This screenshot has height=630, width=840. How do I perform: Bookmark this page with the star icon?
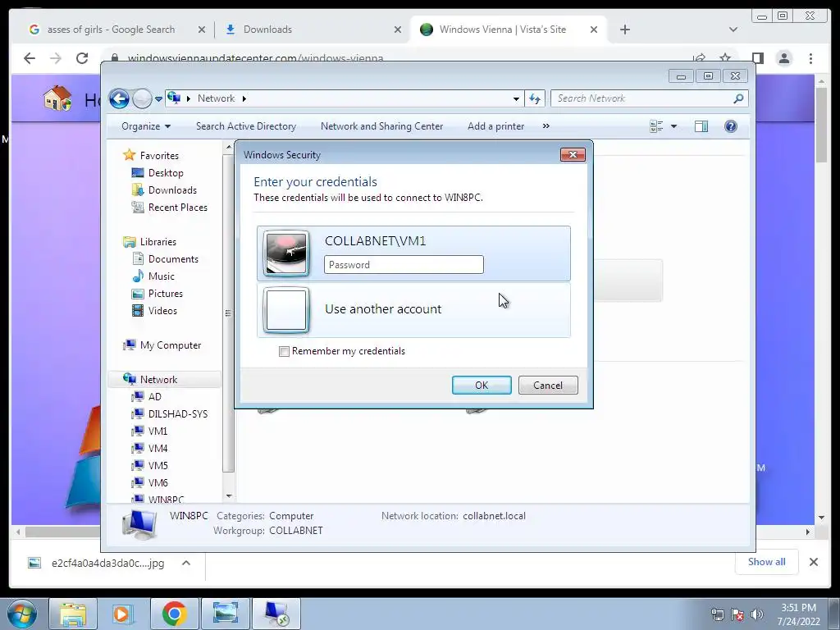pos(725,58)
